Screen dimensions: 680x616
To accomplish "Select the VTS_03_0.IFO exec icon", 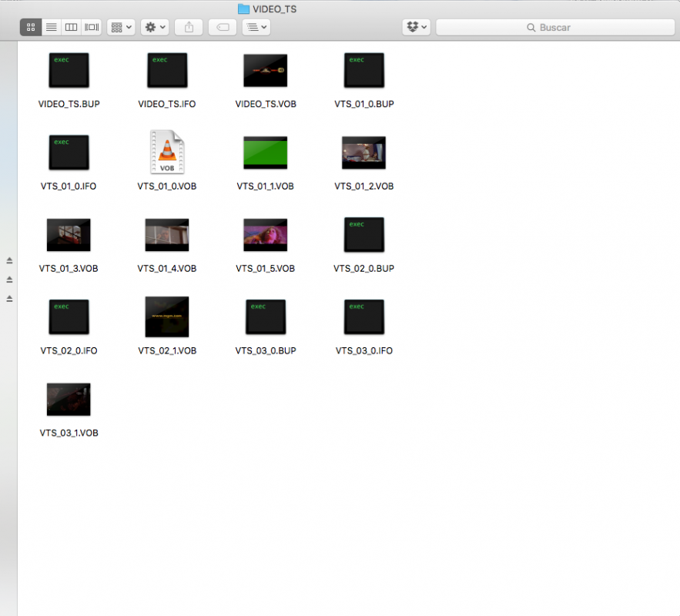I will [364, 317].
